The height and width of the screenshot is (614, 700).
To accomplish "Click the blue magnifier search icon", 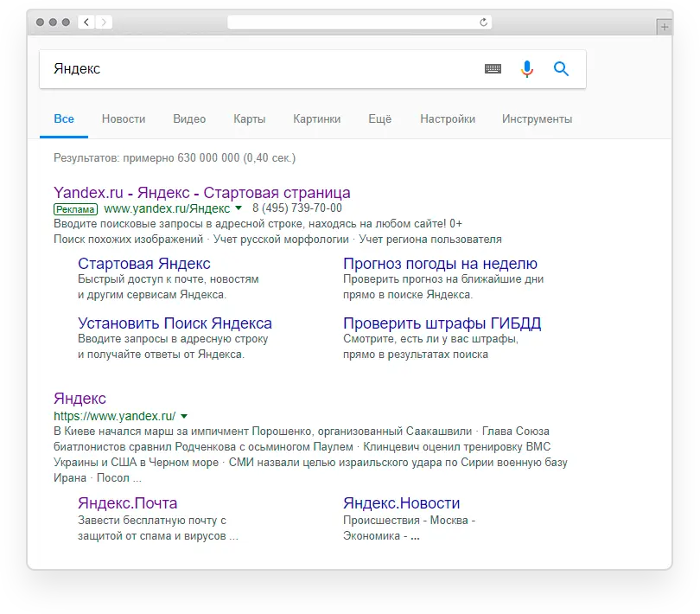I will (561, 69).
